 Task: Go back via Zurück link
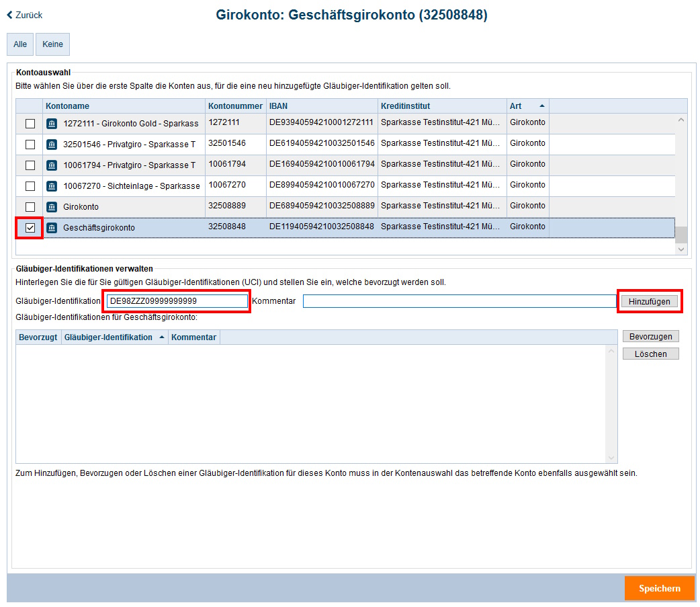[25, 15]
